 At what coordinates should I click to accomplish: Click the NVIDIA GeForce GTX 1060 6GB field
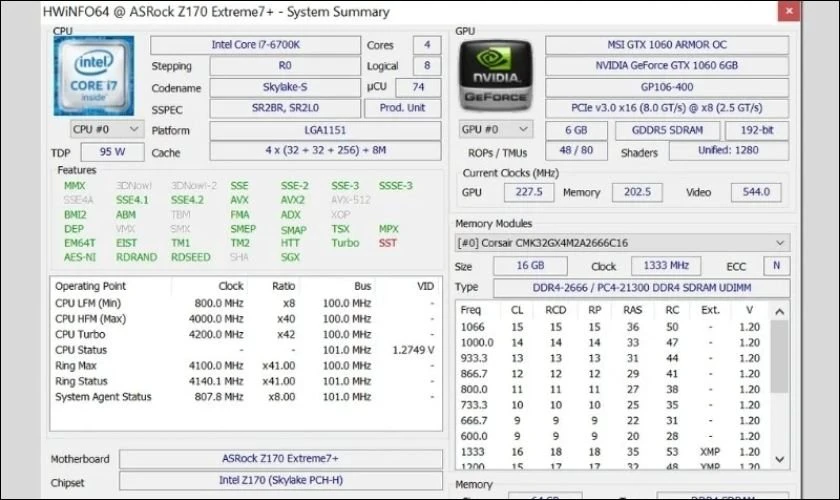(x=667, y=66)
